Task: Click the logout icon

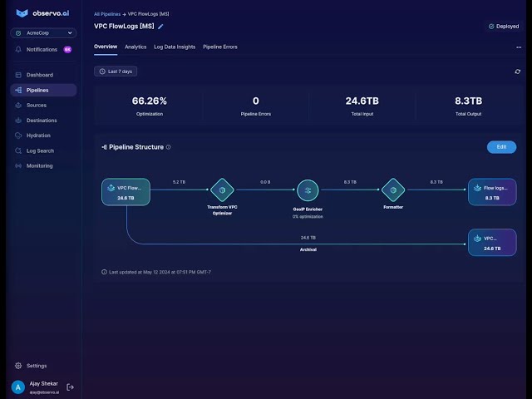Action: click(x=70, y=387)
